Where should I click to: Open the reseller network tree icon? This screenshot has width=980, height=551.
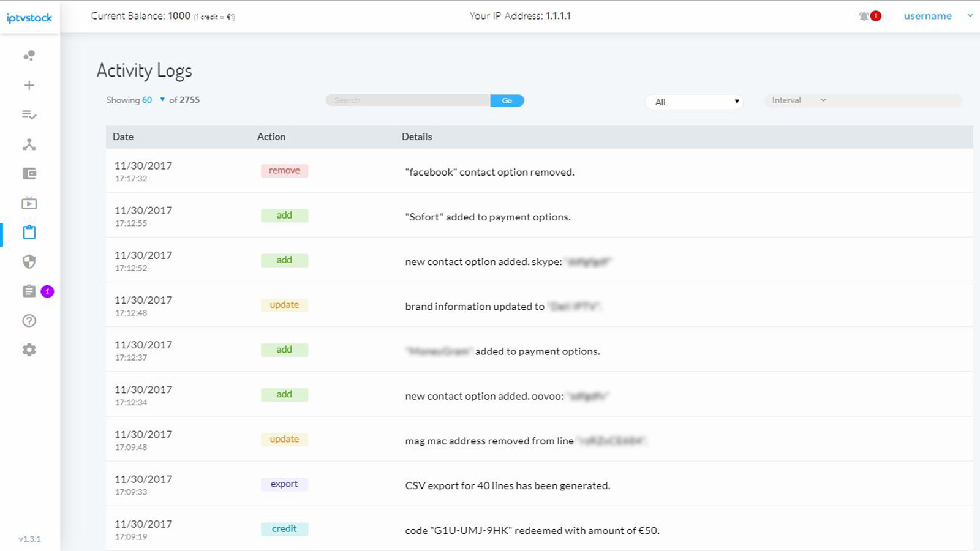click(29, 144)
